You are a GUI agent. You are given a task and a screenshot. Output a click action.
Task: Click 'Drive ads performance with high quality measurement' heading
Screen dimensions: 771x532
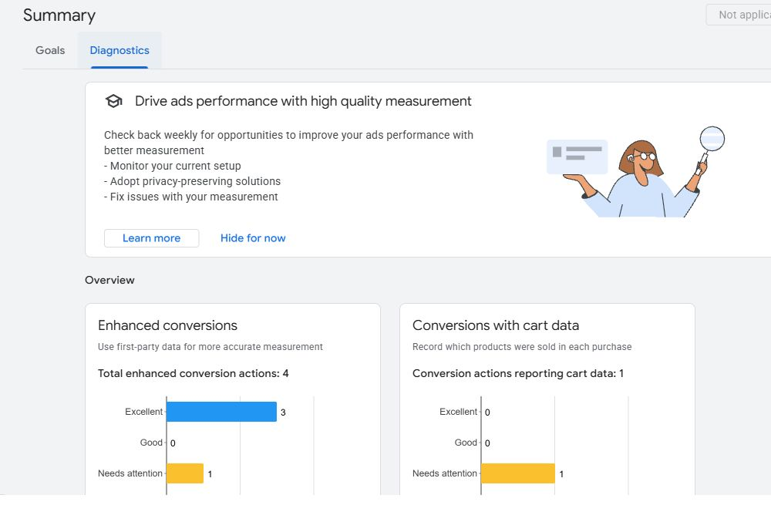(x=303, y=101)
